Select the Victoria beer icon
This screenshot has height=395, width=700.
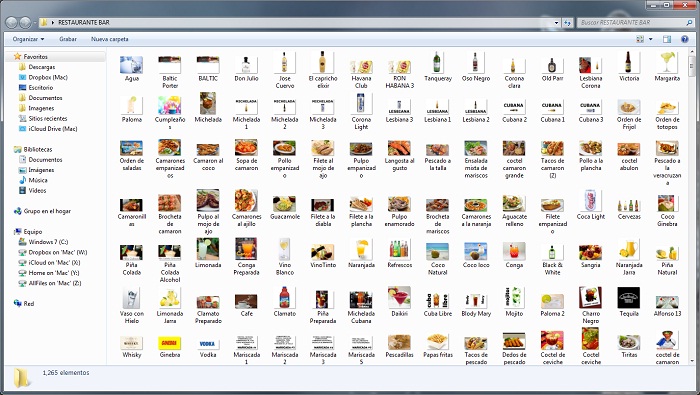[629, 62]
